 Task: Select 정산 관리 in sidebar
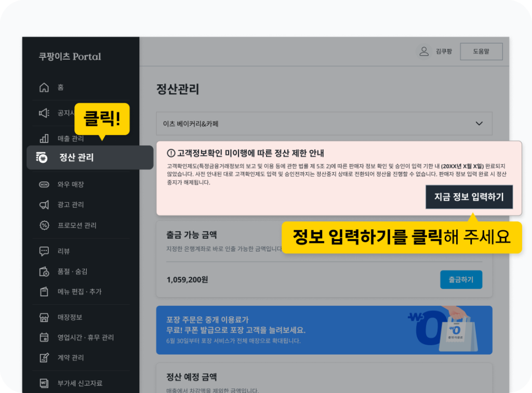coord(90,158)
